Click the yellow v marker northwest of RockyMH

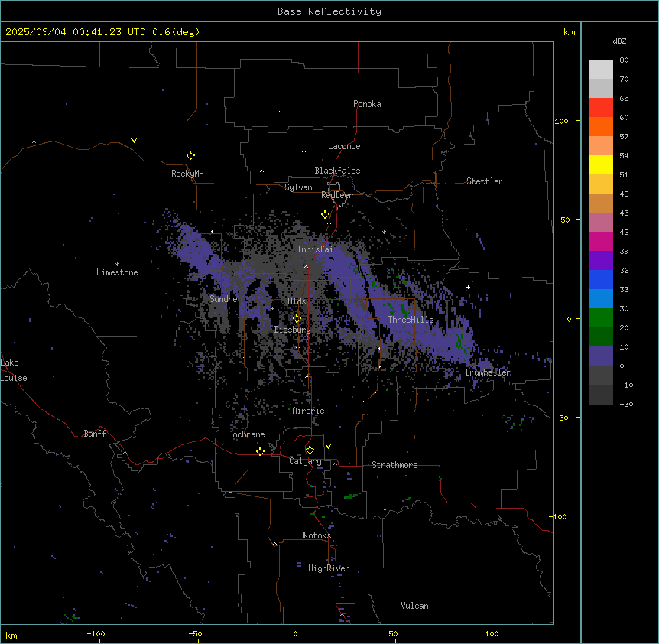134,141
